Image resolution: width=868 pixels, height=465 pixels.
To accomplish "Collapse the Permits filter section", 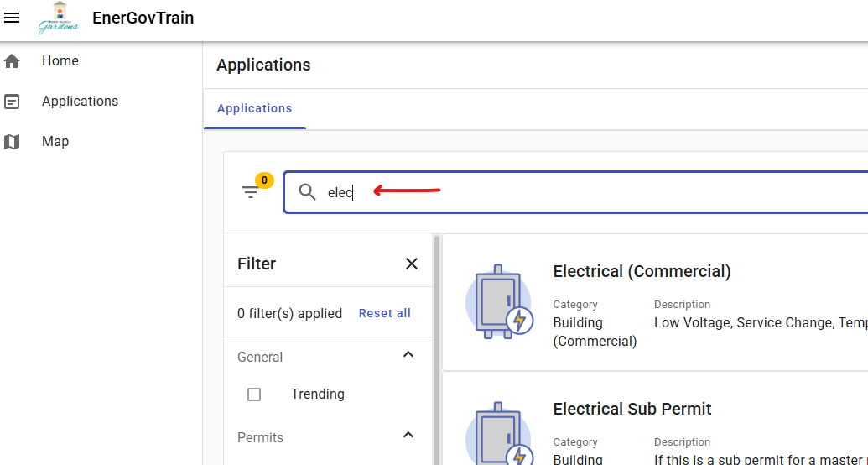I will (x=408, y=436).
